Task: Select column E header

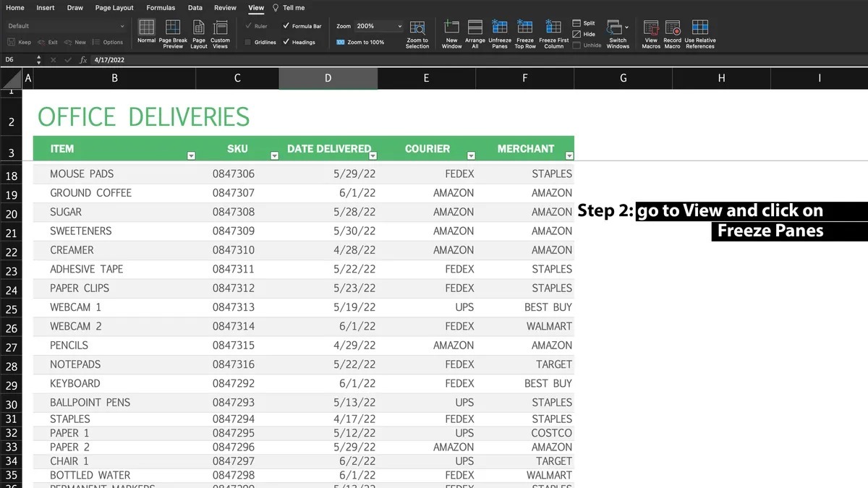Action: click(426, 78)
